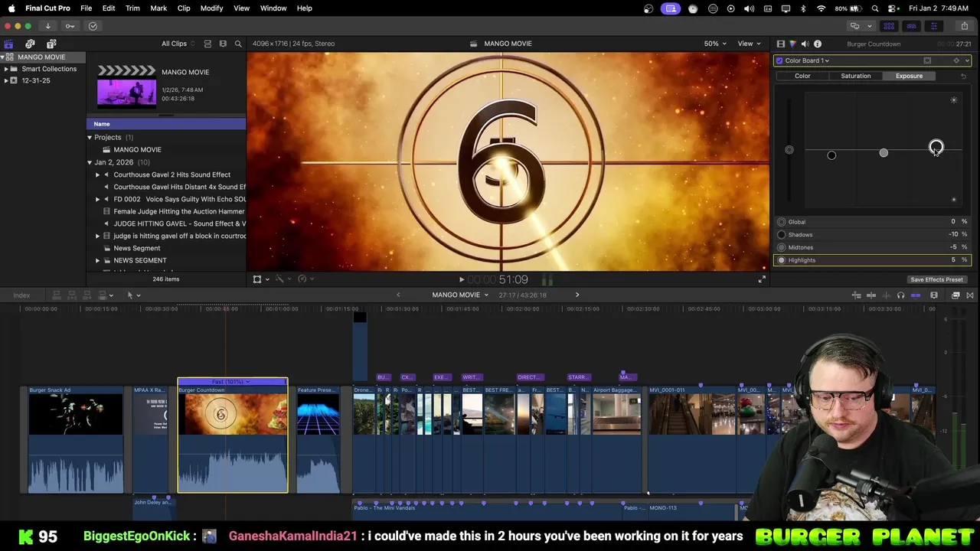This screenshot has width=980, height=551.
Task: Open the Apple menu
Action: click(11, 8)
